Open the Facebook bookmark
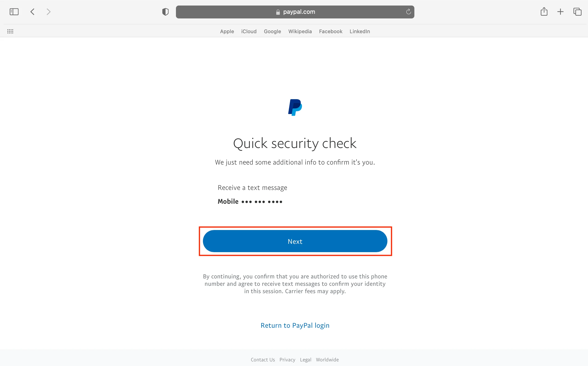588x366 pixels. pyautogui.click(x=331, y=32)
